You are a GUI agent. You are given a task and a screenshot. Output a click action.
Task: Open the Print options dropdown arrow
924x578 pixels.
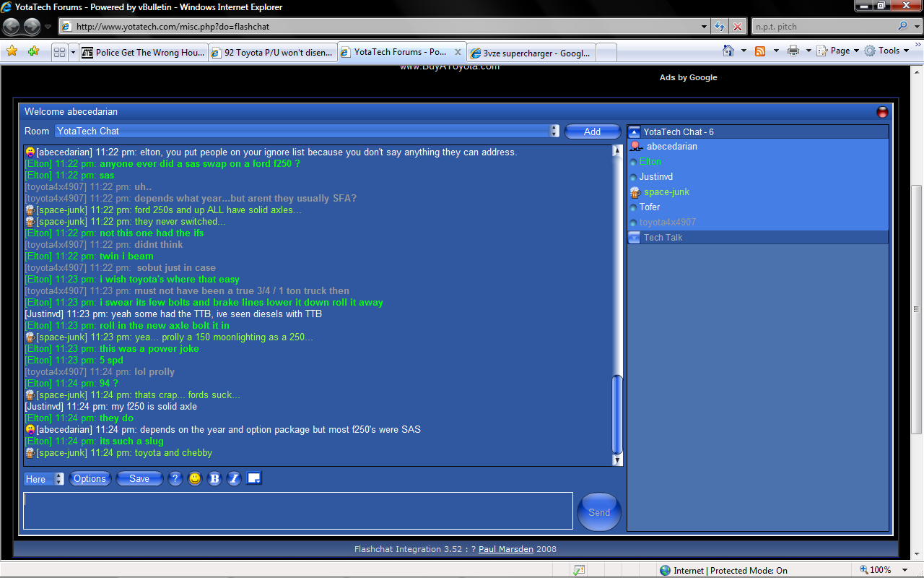tap(808, 51)
